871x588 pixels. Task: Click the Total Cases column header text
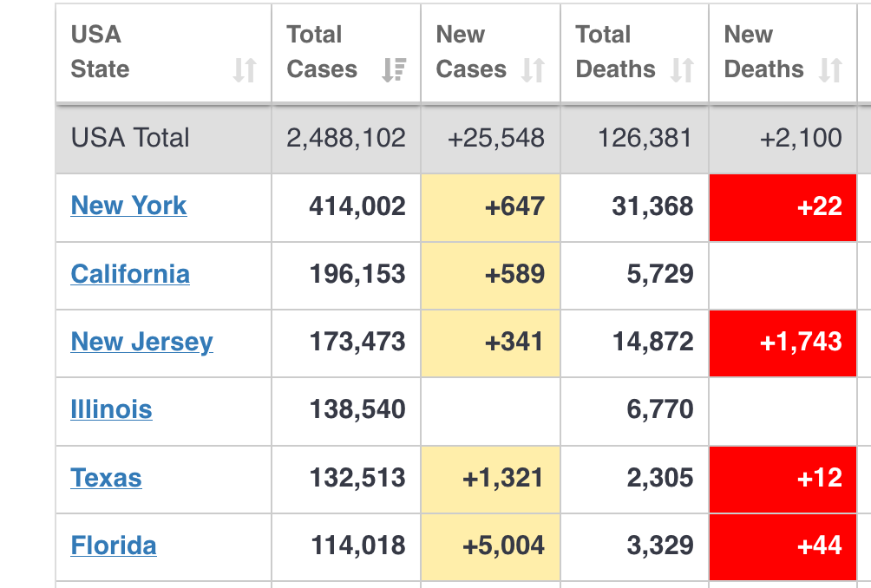321,52
